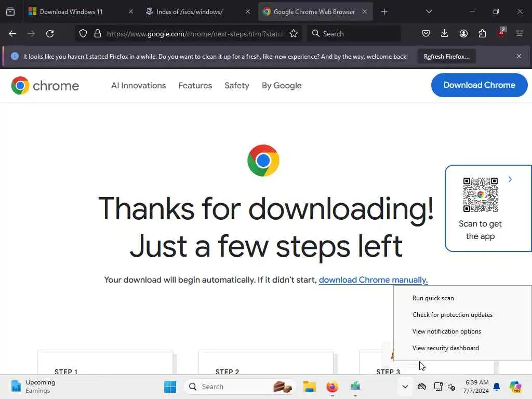Viewport: 532px width, 399px height.
Task: Click the forward navigation arrow
Action: tap(31, 34)
